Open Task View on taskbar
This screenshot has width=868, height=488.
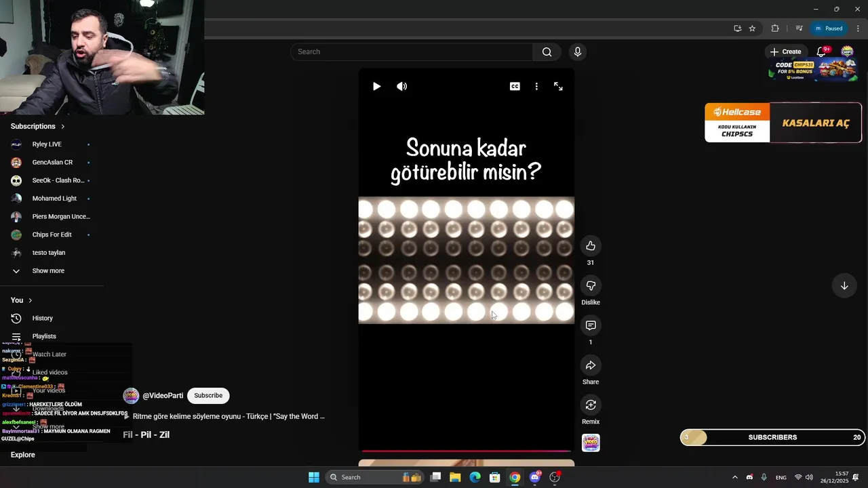[x=436, y=477]
